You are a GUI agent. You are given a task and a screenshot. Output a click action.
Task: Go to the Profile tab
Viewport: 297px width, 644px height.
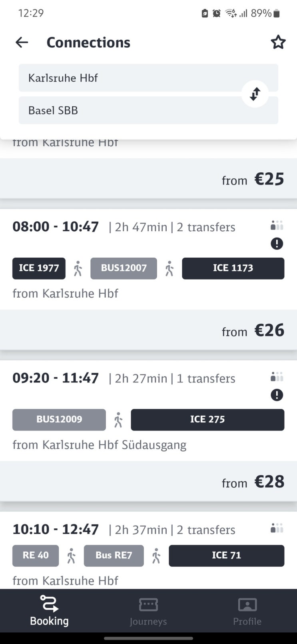coord(247,610)
